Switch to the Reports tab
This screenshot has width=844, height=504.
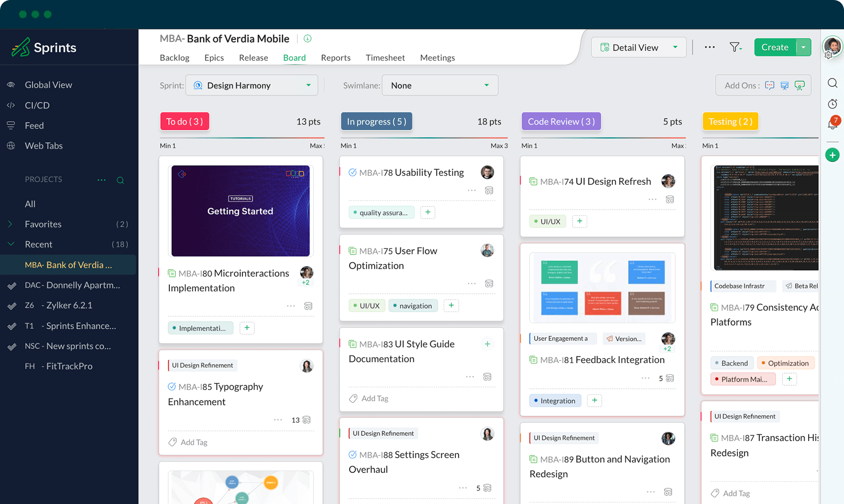336,58
